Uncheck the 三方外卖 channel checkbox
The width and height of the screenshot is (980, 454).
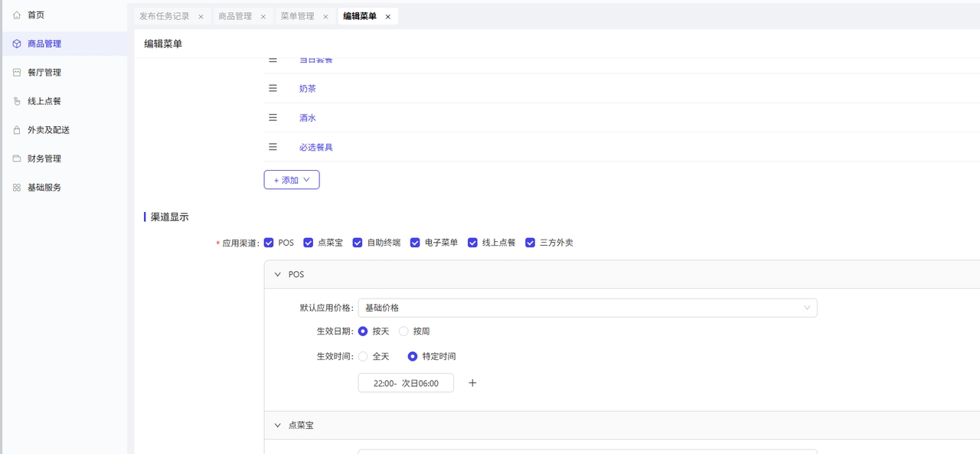530,243
